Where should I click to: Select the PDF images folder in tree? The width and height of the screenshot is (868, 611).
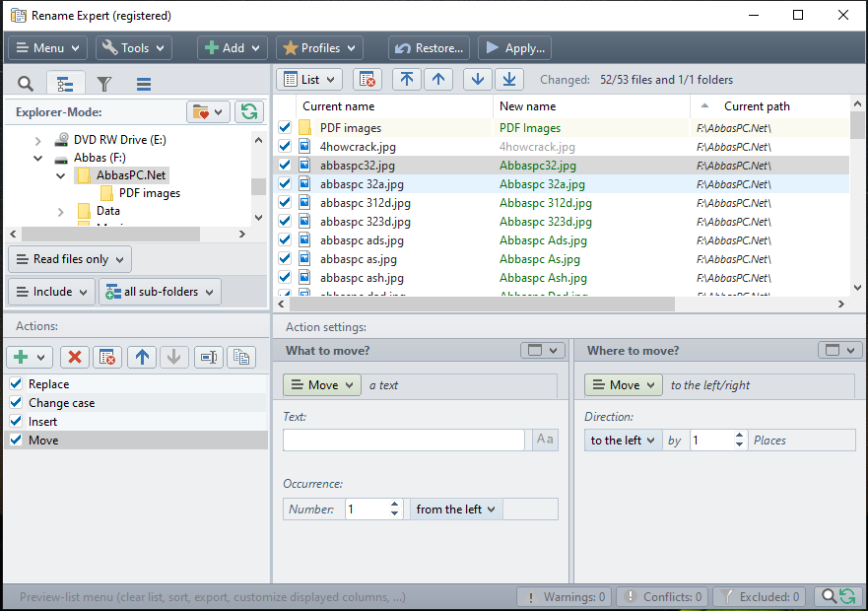click(150, 193)
